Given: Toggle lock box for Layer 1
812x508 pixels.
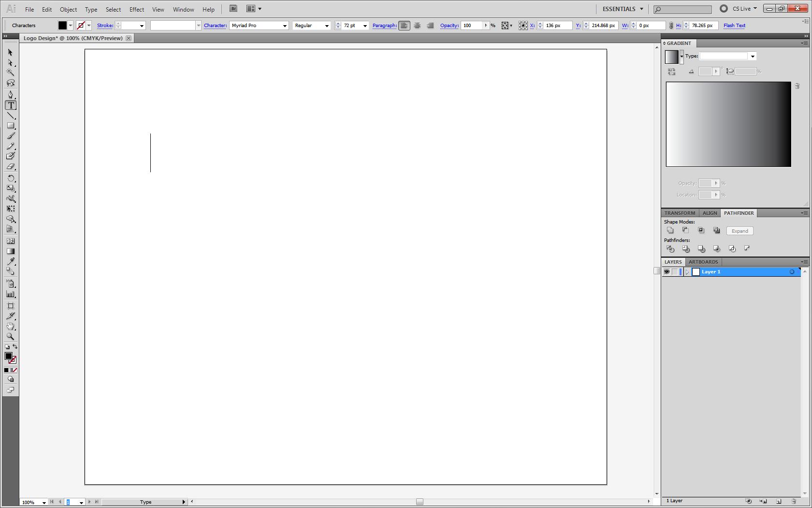Looking at the screenshot, I should point(675,272).
